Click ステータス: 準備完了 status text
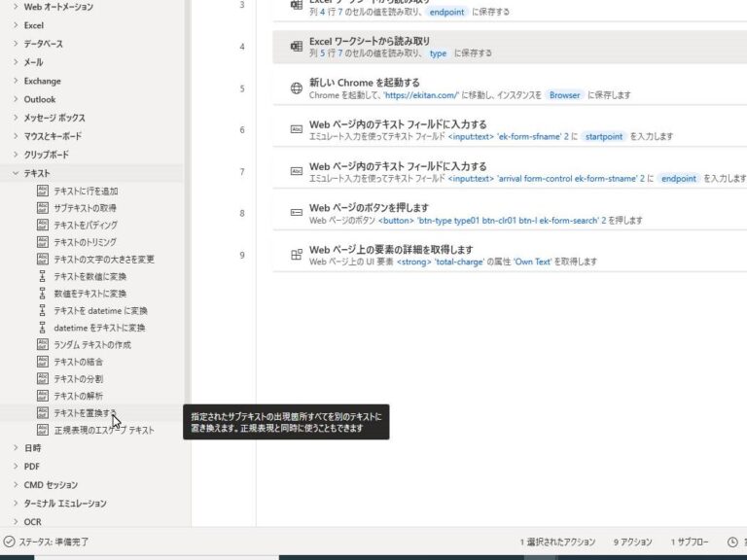This screenshot has width=747, height=560. tap(53, 542)
